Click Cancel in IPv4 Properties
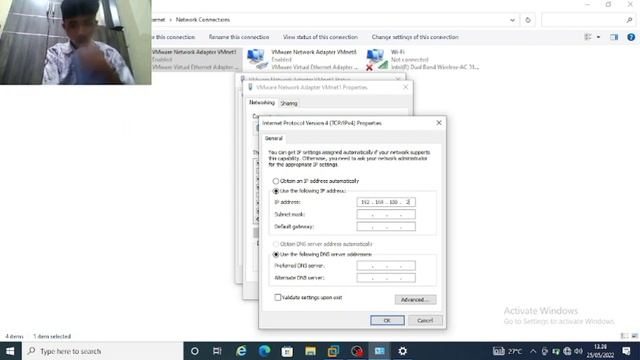 pyautogui.click(x=425, y=320)
